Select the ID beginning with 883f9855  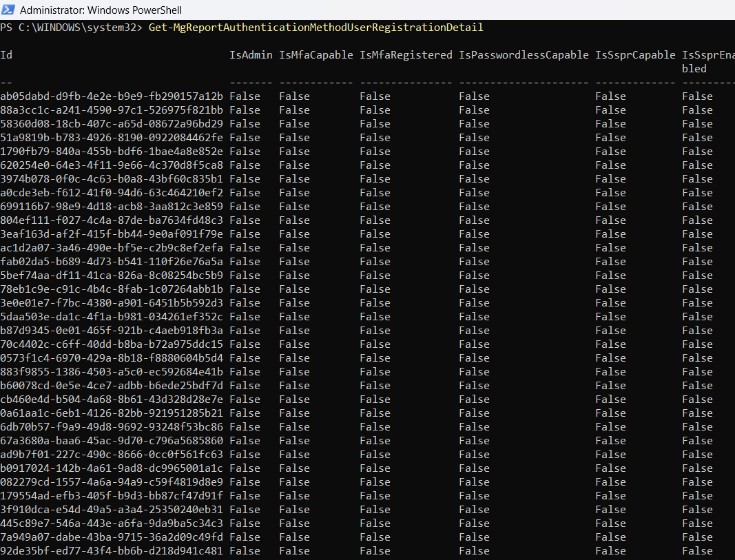pyautogui.click(x=112, y=372)
